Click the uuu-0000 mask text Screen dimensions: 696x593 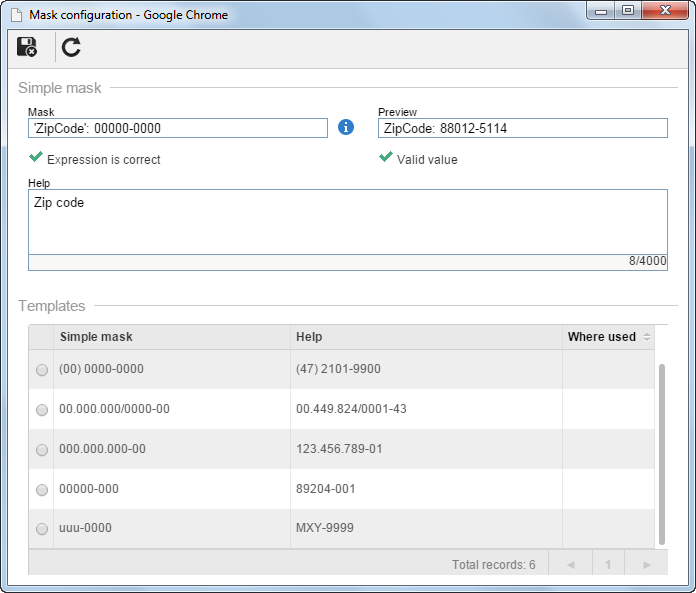click(85, 528)
